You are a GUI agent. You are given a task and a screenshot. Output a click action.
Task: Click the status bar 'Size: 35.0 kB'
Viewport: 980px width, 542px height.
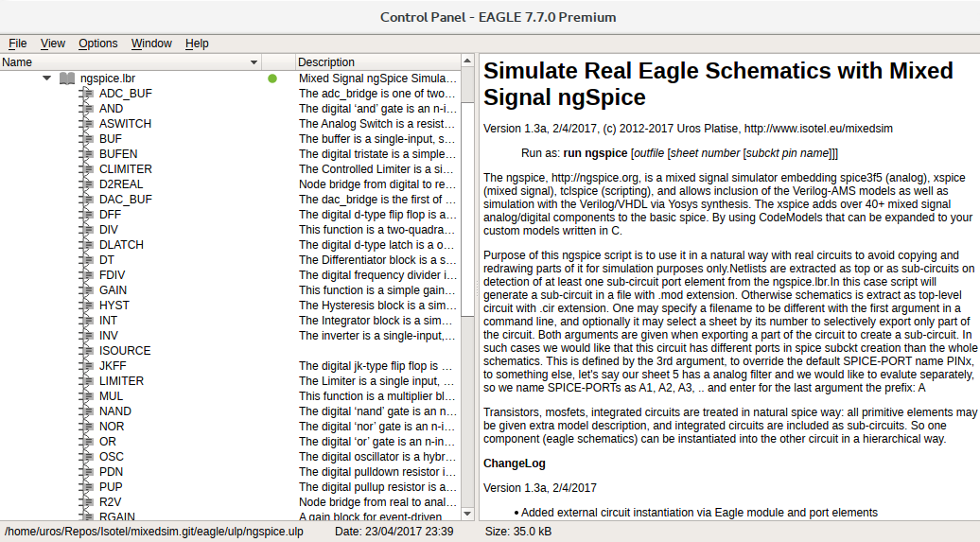coord(518,532)
